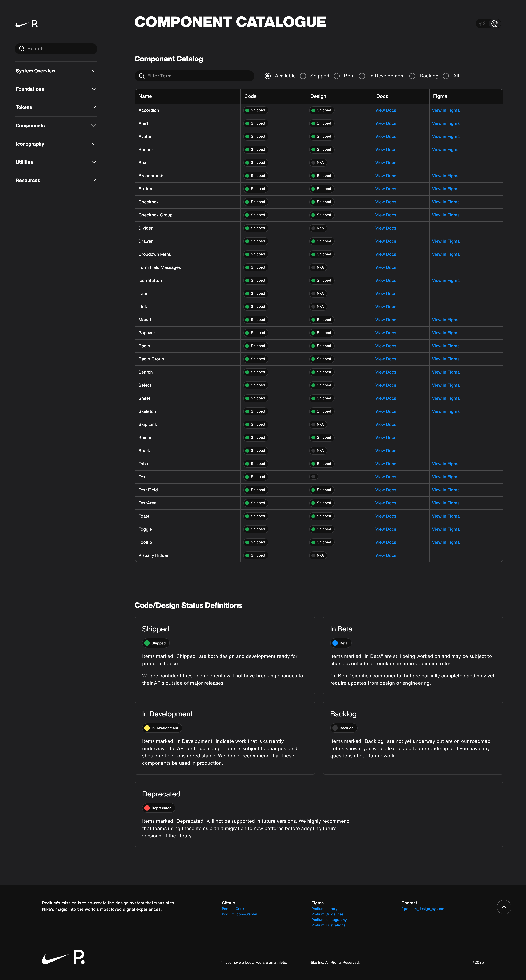Open Podium Guidelines Figma link

click(328, 914)
